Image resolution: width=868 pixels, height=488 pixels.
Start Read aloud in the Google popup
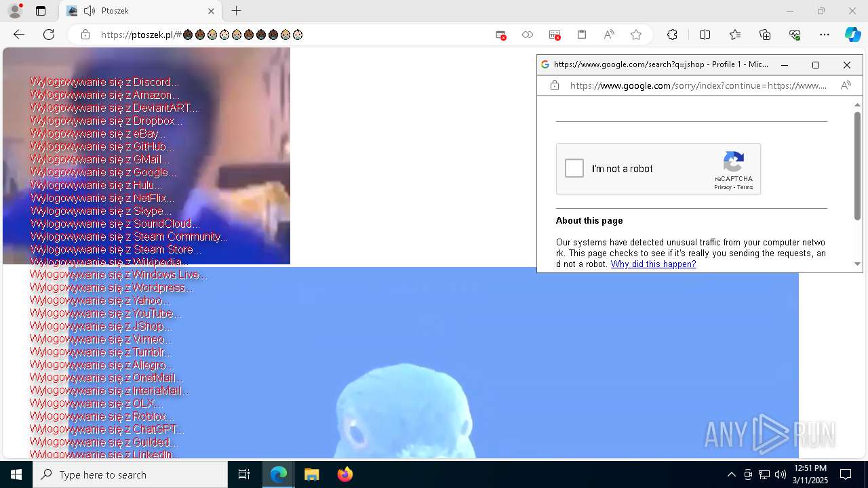tap(846, 85)
